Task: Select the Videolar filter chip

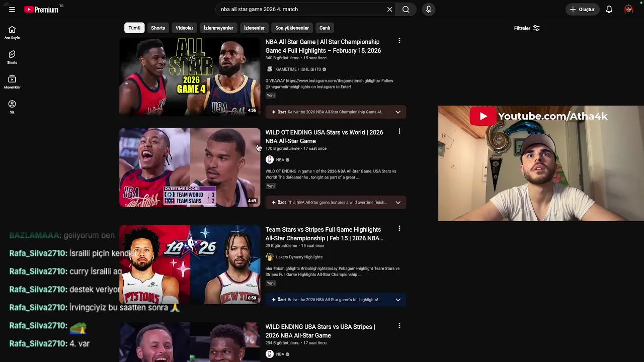Action: 184,28
